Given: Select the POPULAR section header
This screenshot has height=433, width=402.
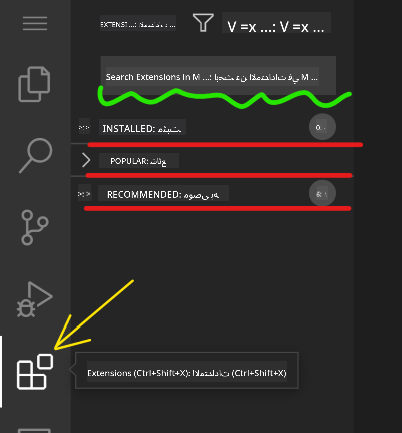Looking at the screenshot, I should (139, 161).
